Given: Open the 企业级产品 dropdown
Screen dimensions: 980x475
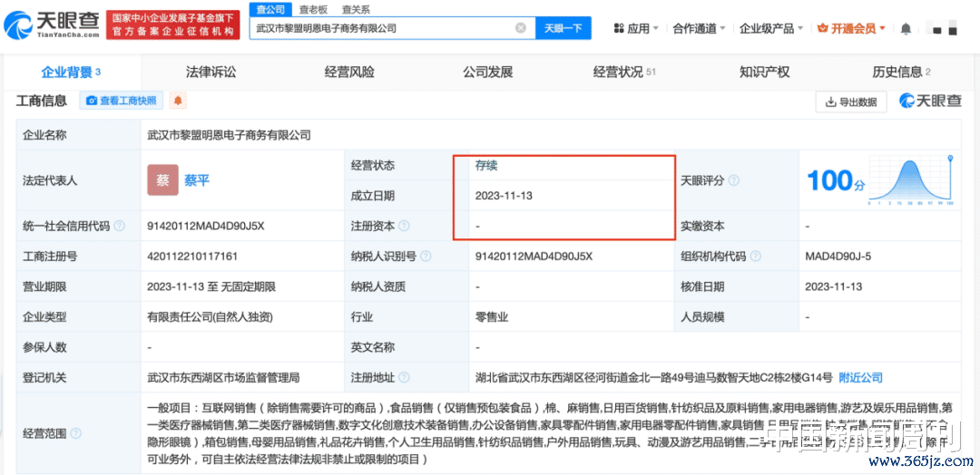Looking at the screenshot, I should 771,28.
